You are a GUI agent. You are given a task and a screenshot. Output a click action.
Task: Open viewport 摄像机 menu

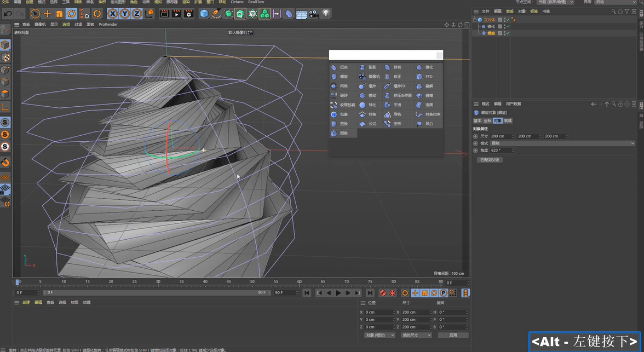[x=40, y=25]
